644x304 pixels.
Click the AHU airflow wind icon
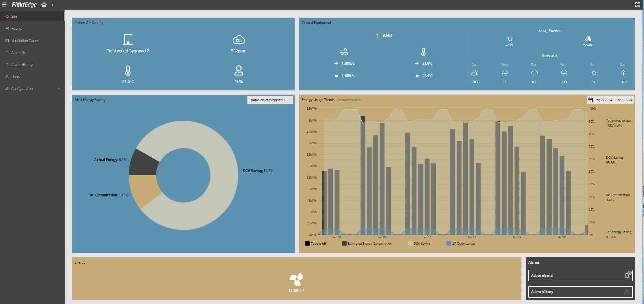[344, 52]
